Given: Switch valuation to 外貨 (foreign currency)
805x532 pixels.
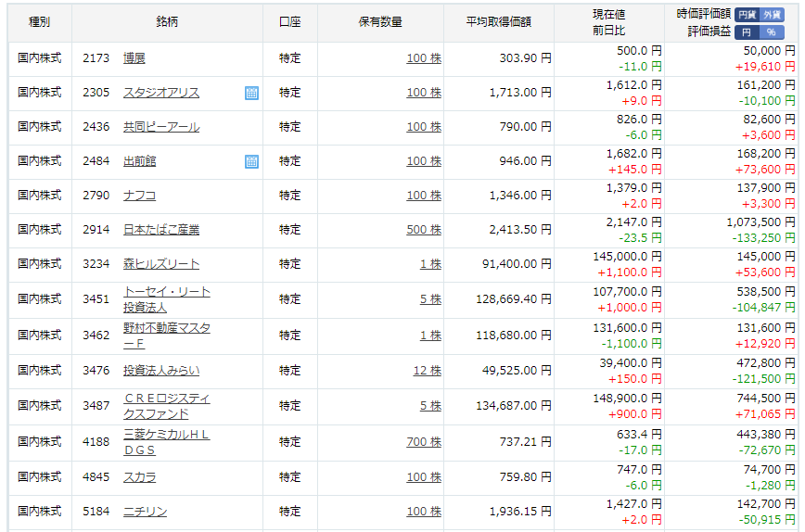Looking at the screenshot, I should coord(771,15).
